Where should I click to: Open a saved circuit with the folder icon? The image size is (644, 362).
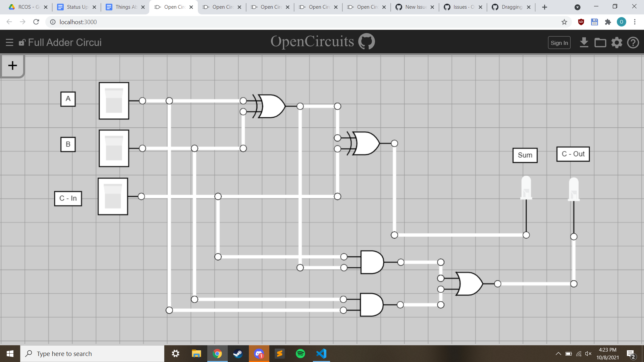[600, 43]
